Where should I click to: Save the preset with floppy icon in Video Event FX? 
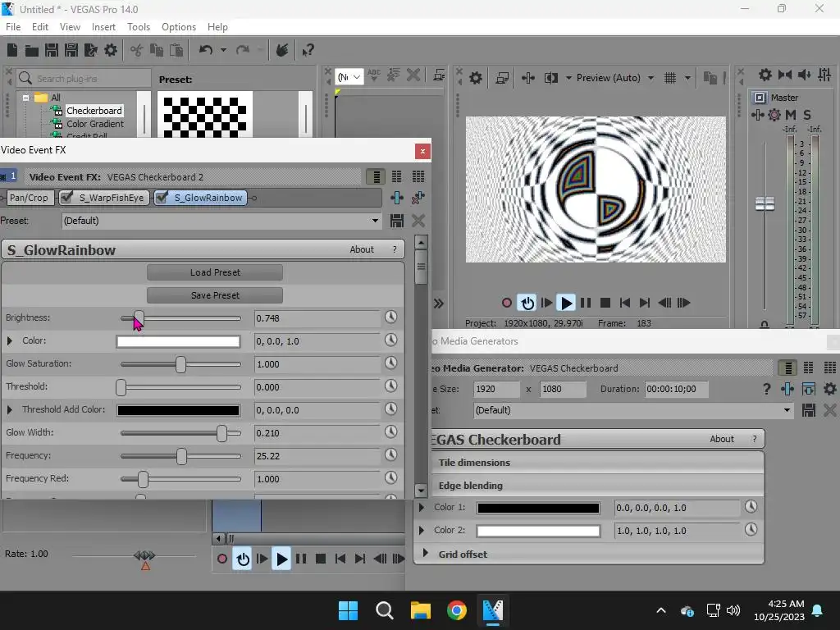coord(397,221)
